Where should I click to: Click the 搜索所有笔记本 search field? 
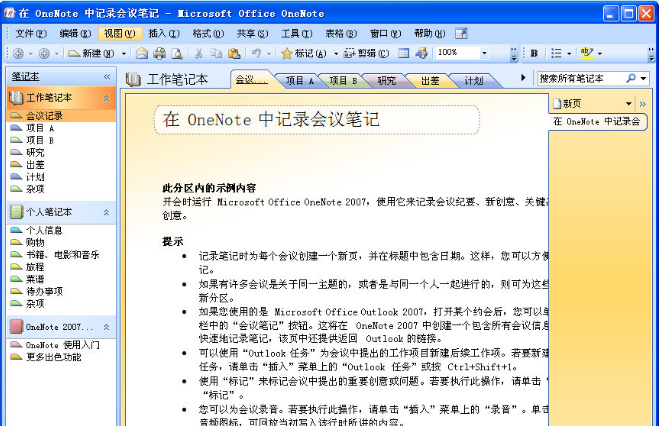coord(581,79)
